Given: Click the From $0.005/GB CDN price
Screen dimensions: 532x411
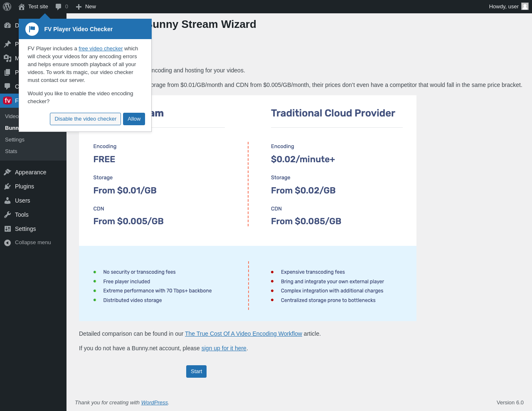Looking at the screenshot, I should tap(128, 221).
